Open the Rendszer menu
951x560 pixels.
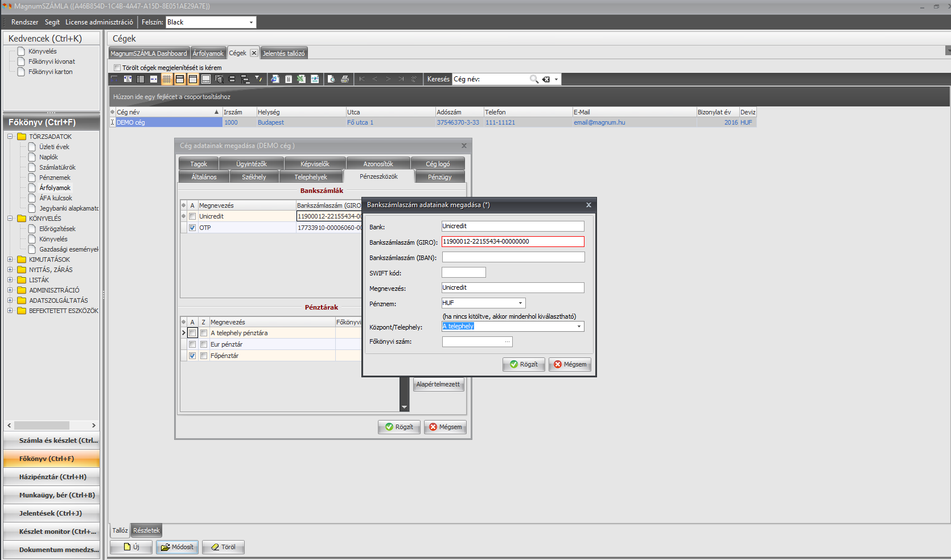click(x=24, y=22)
